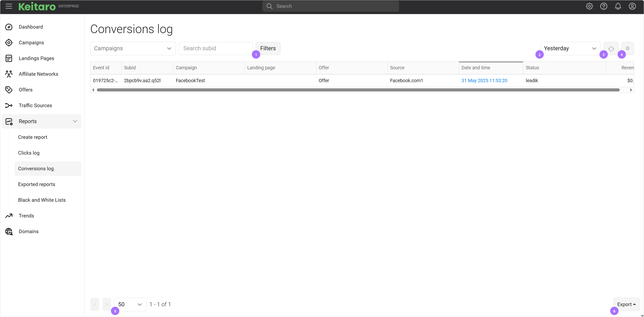Viewport: 644px width, 317px height.
Task: Click the Campaigns target icon
Action: [9, 43]
